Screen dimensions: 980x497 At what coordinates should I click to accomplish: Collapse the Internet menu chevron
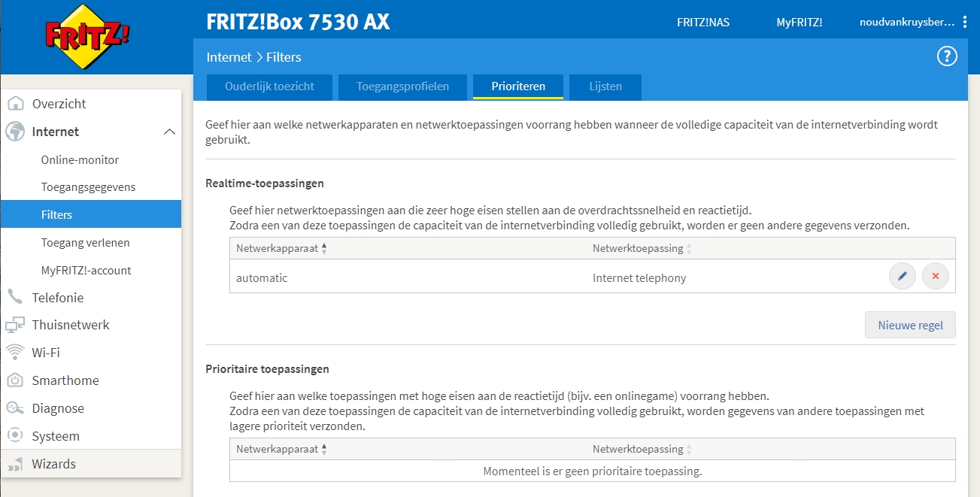171,131
